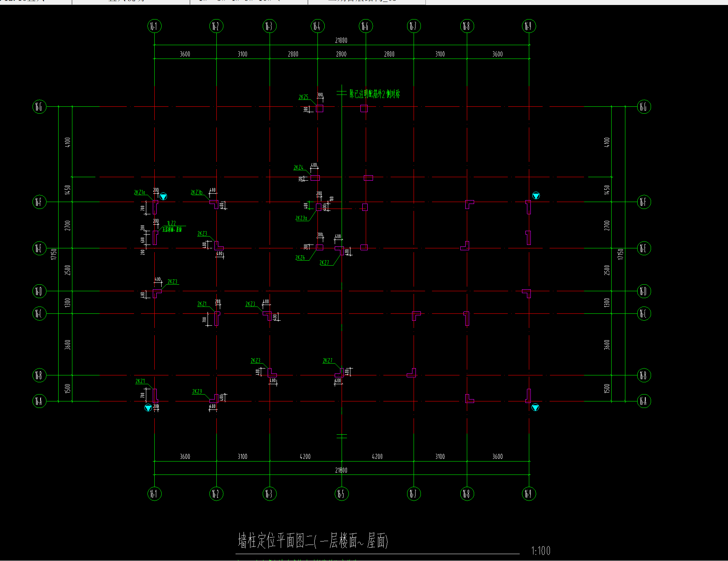Select the bottom 16-3 grid bubble

[x=270, y=494]
